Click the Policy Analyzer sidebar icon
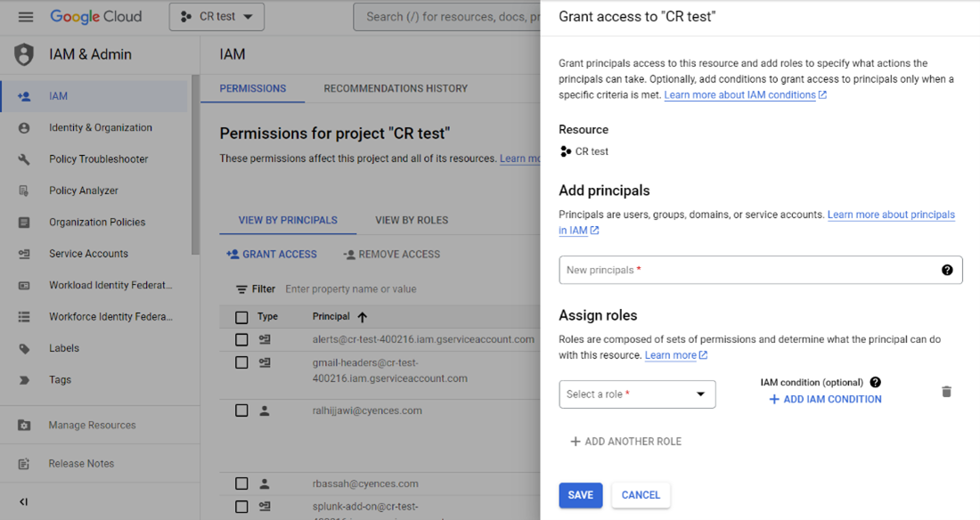The width and height of the screenshot is (980, 520). pos(24,191)
